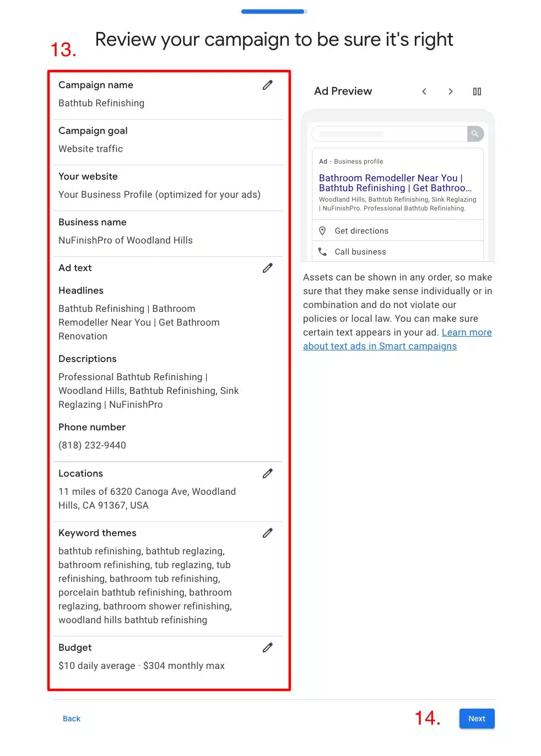Edit Locations using the pencil icon
This screenshot has width=541, height=756.
[268, 473]
